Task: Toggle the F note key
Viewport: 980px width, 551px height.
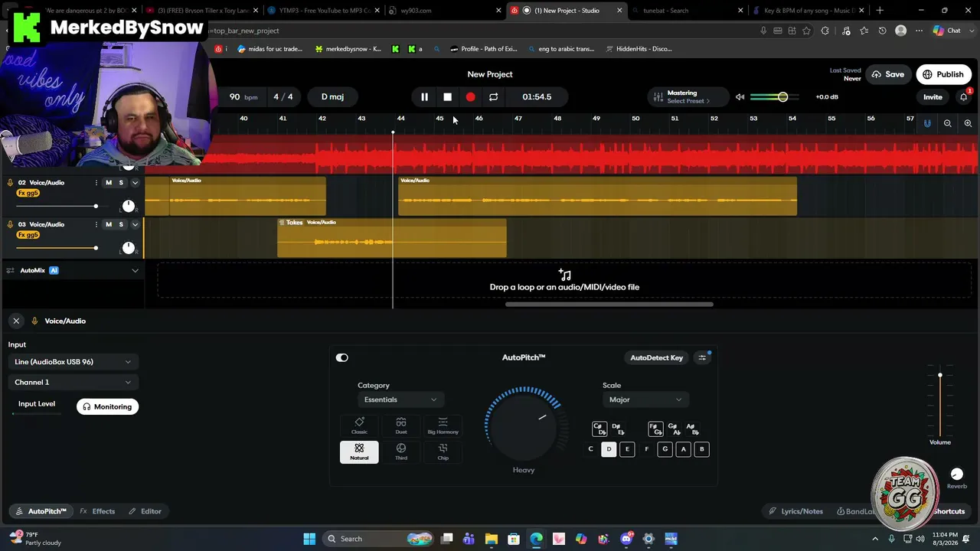Action: [647, 449]
